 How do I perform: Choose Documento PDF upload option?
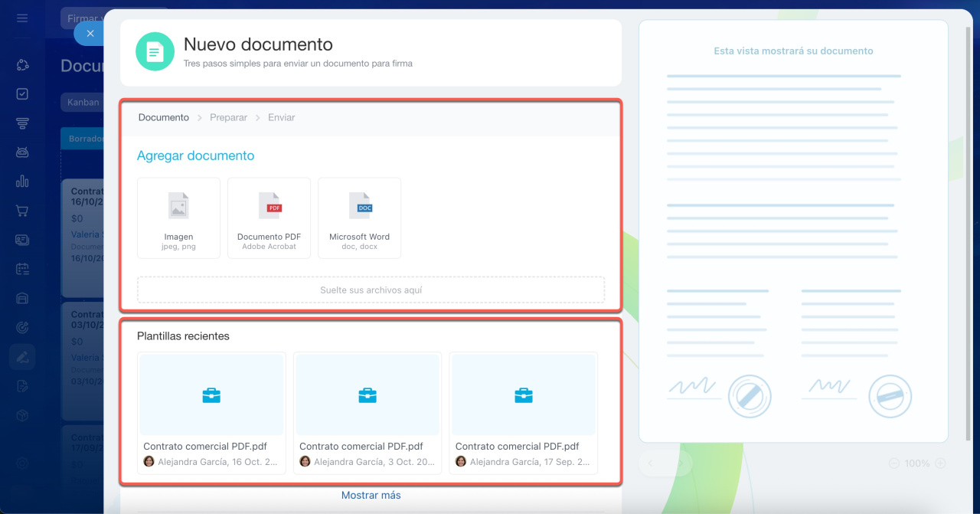coord(269,218)
